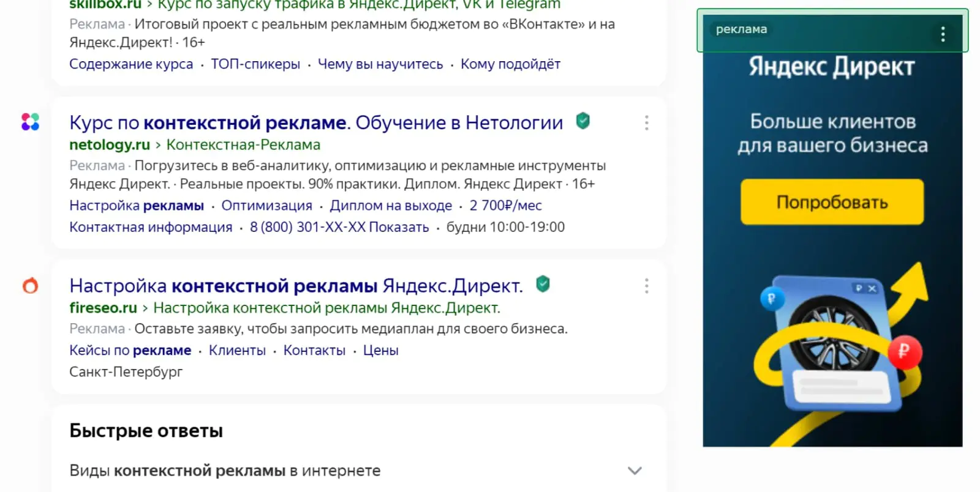
Task: Open three-dot menu for Netology ad
Action: 646,123
